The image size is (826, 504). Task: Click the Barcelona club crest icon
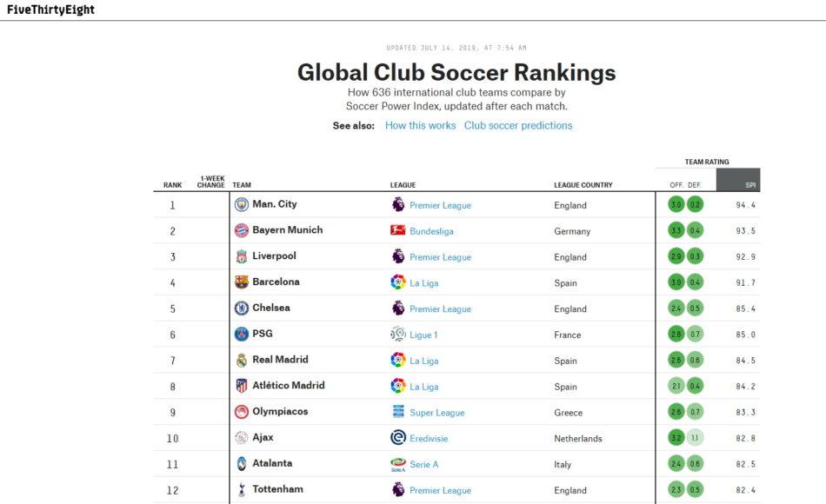241,282
